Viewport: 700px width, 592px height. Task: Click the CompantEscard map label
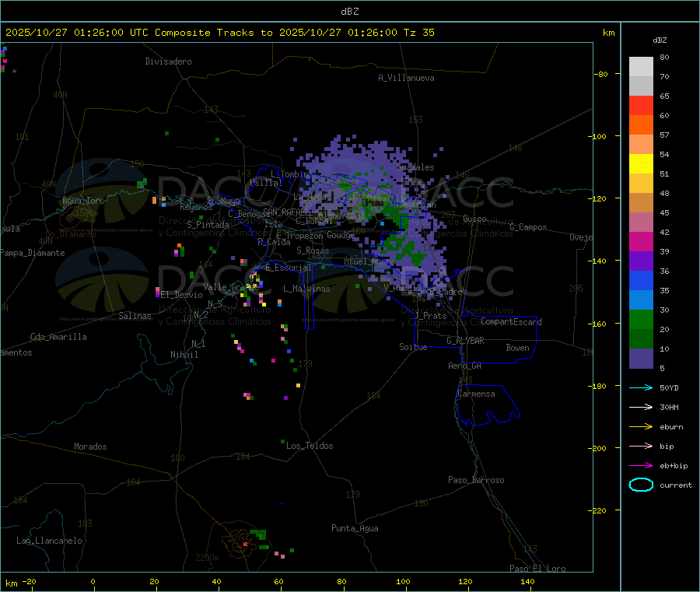coord(511,322)
